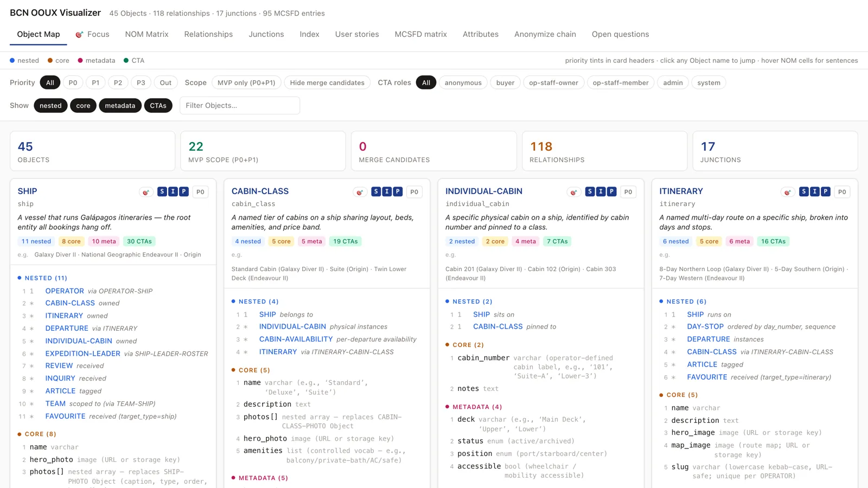Collapse CORE (5) section in CABIN-CLASS card
The width and height of the screenshot is (868, 488).
click(x=251, y=370)
